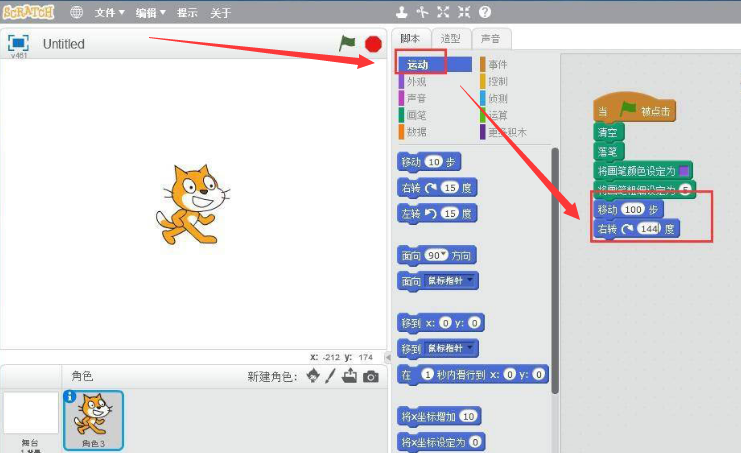Click the red stop sign button
The width and height of the screenshot is (741, 453).
point(373,44)
